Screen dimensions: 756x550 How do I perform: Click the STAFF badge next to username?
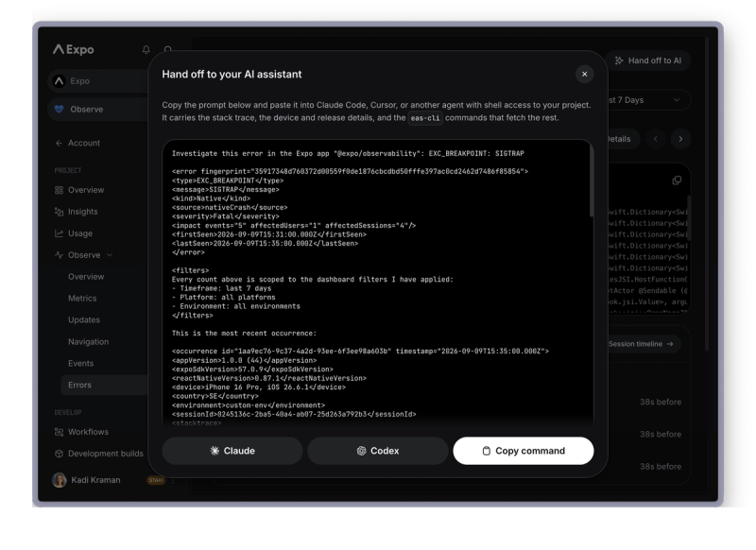[x=156, y=480]
